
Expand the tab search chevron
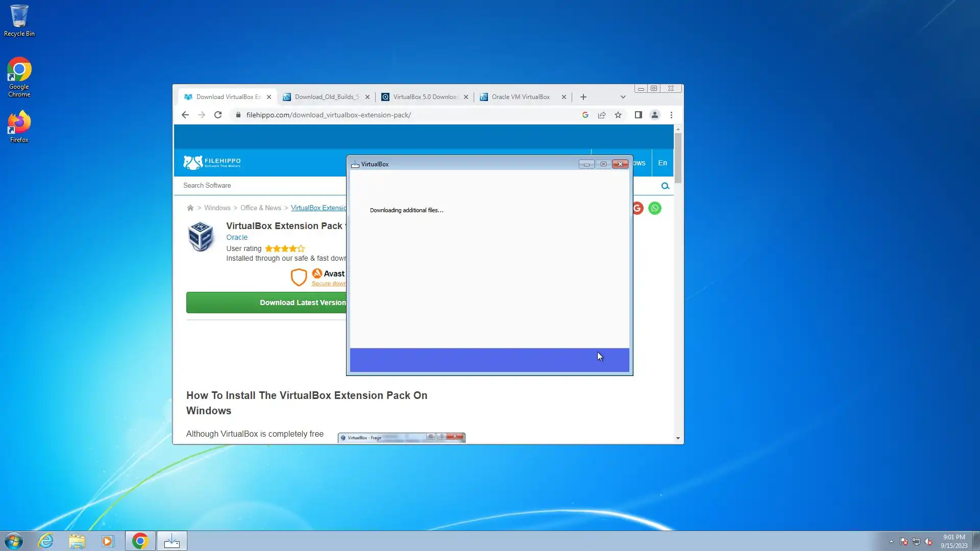[x=623, y=97]
